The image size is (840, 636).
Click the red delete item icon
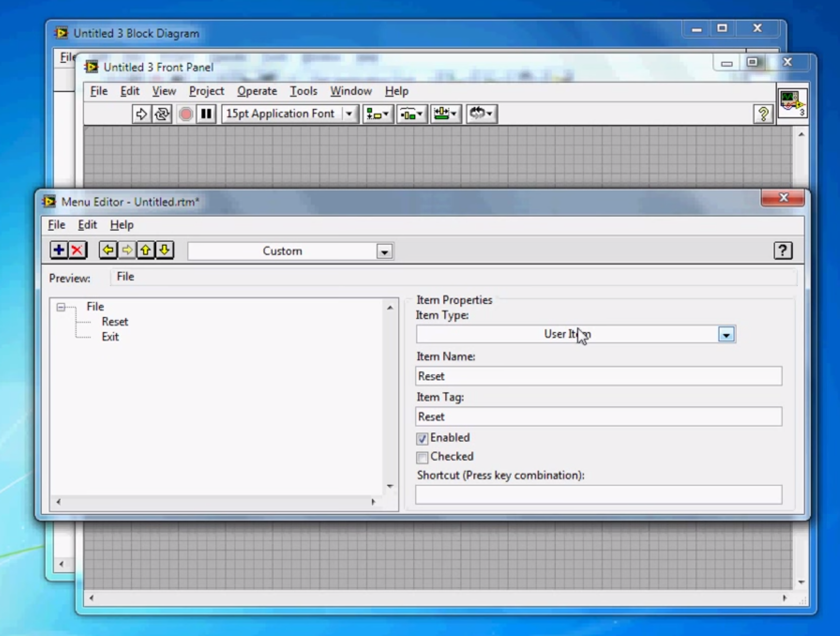click(x=77, y=250)
